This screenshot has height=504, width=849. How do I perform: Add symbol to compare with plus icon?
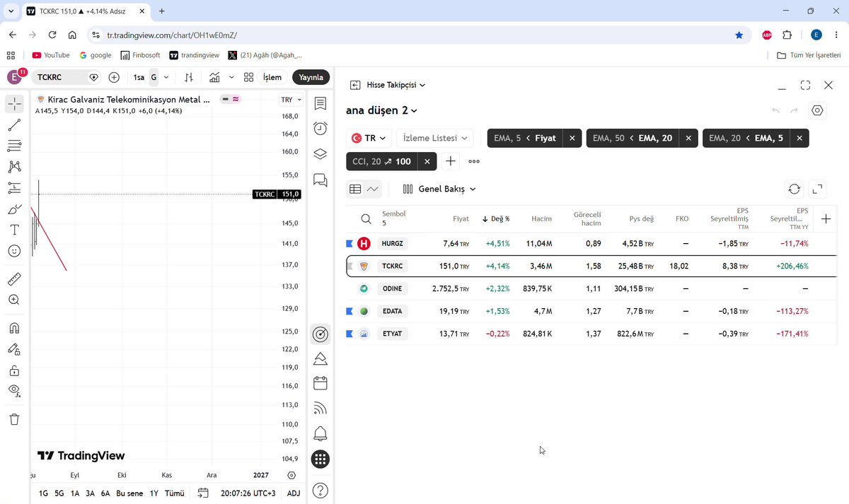(x=114, y=77)
